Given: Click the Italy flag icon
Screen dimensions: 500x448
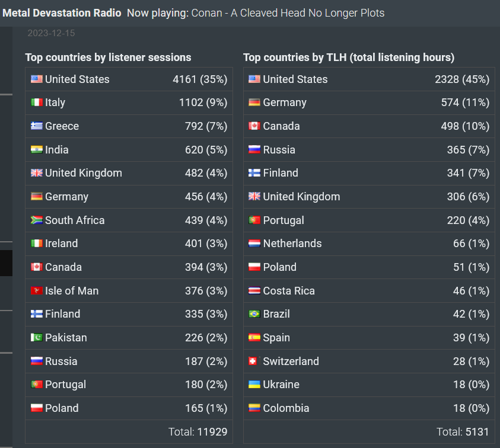Looking at the screenshot, I should point(36,103).
